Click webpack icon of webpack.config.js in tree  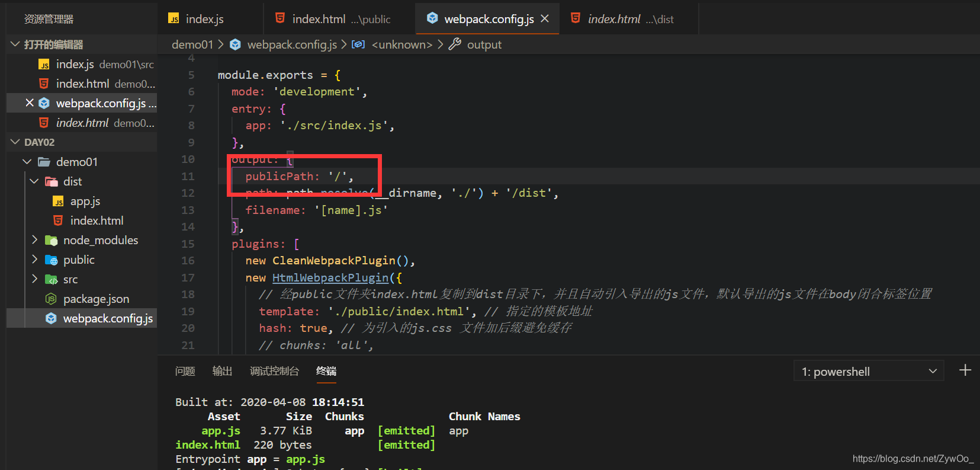click(52, 318)
